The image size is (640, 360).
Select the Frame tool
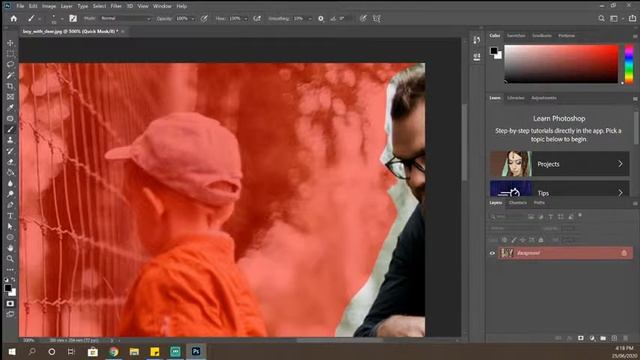click(11, 97)
